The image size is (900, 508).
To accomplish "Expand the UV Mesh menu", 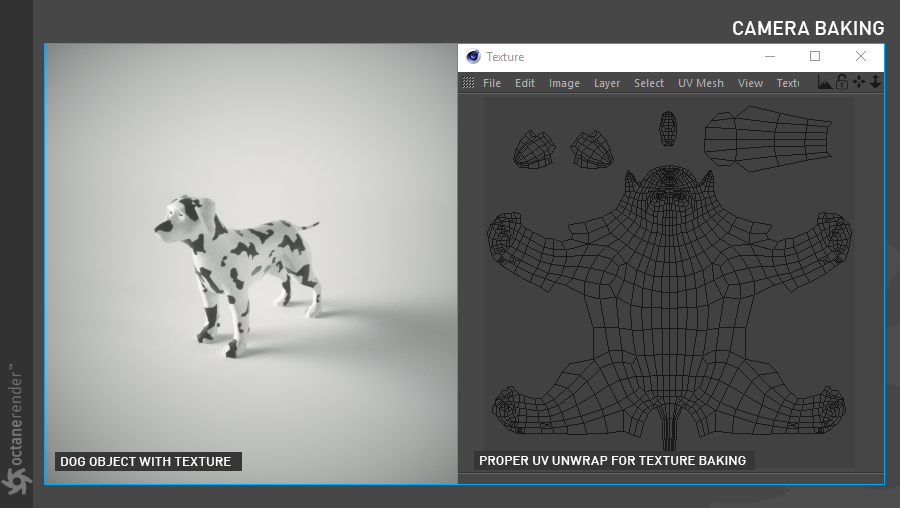I will coord(701,83).
